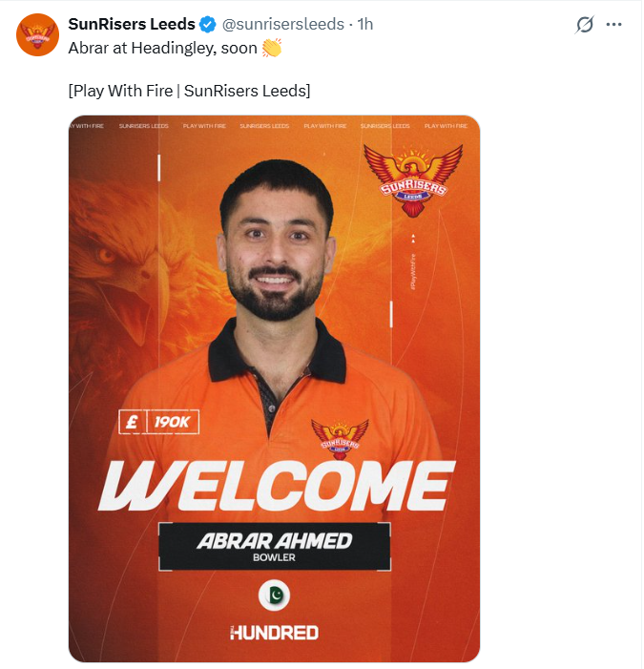
Task: Click the Pakistan flag circle icon
Action: [x=274, y=596]
